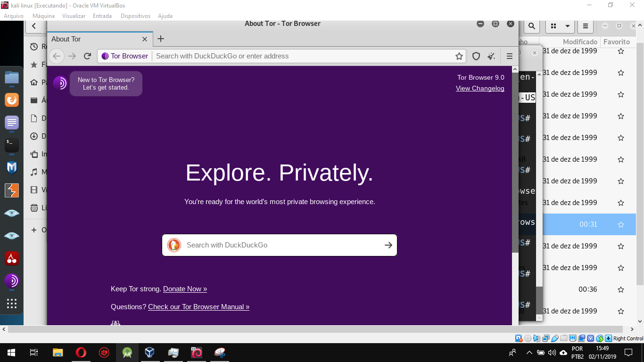Launch Firefox from the Kali dock
Viewport: 644px width, 362px height.
(12, 100)
